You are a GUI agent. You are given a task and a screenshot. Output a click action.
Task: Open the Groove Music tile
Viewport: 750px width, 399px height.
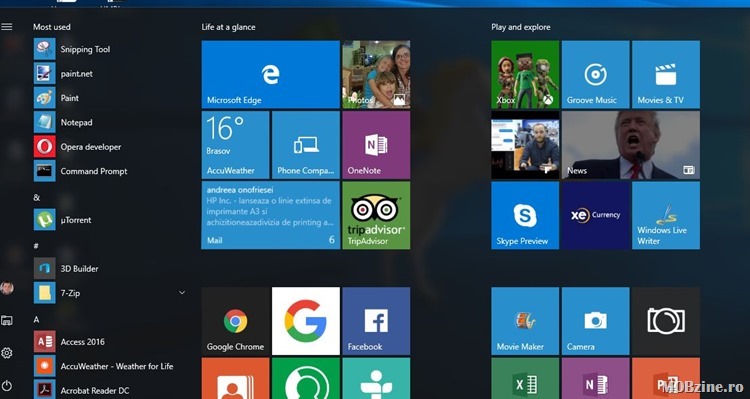point(596,74)
